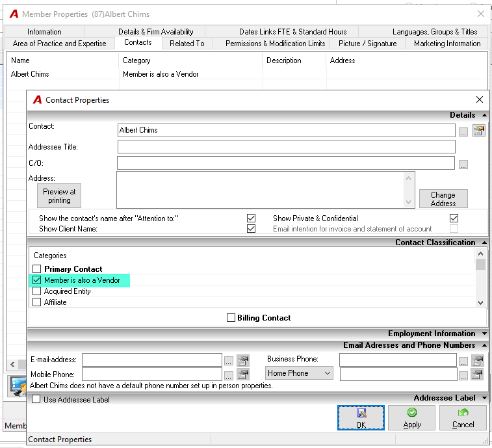Switch to the Related To tab
Viewport: 492px width, 448px height.
[187, 44]
